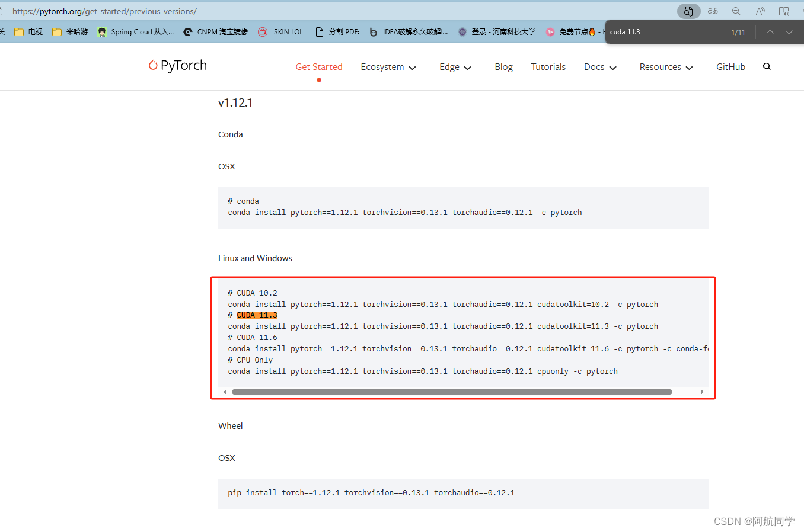Open the SKIN LOL bookmark
Viewport: 804px width, 532px height.
click(x=281, y=32)
